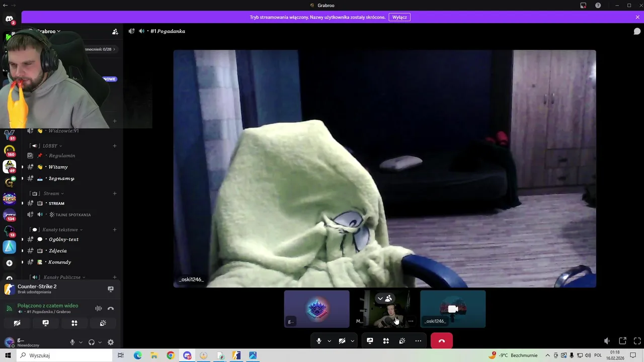The width and height of the screenshot is (644, 362).
Task: Open the soundboard icon in the voice panel
Action: (x=103, y=323)
